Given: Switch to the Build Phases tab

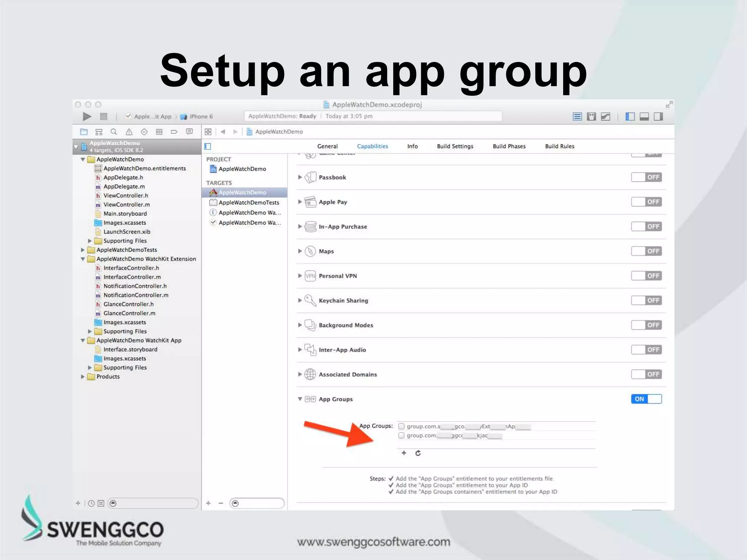Looking at the screenshot, I should click(x=509, y=146).
